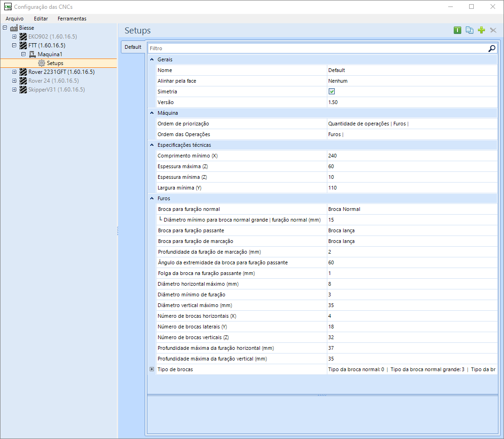This screenshot has height=439, width=504.
Task: Click the Espessura máxima (Z) value 60
Action: point(412,166)
